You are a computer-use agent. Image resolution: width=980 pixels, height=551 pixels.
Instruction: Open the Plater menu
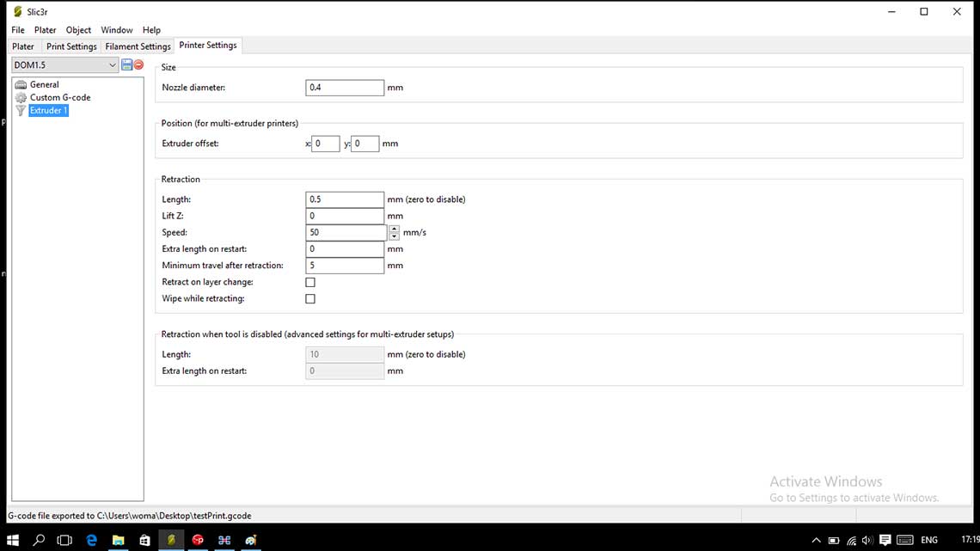tap(45, 30)
